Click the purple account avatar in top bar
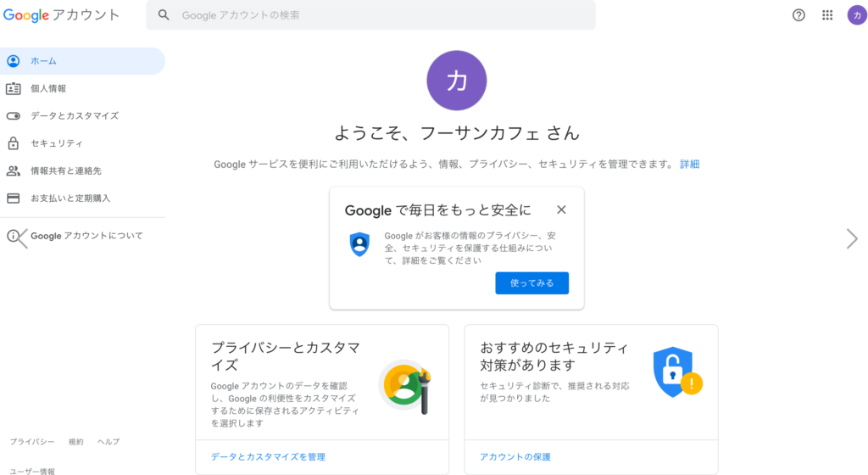The image size is (868, 475). click(x=857, y=15)
